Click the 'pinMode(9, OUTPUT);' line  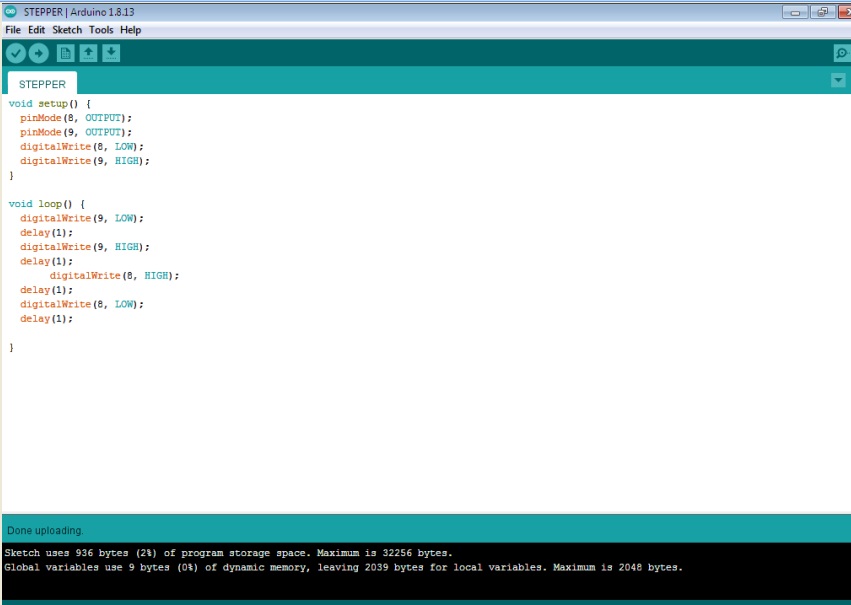point(75,132)
